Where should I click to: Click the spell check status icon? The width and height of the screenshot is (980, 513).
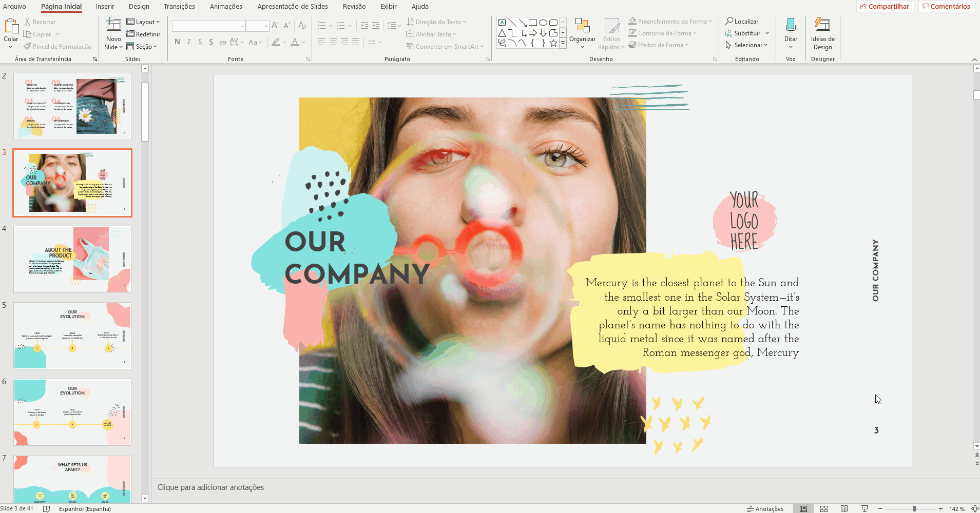47,509
